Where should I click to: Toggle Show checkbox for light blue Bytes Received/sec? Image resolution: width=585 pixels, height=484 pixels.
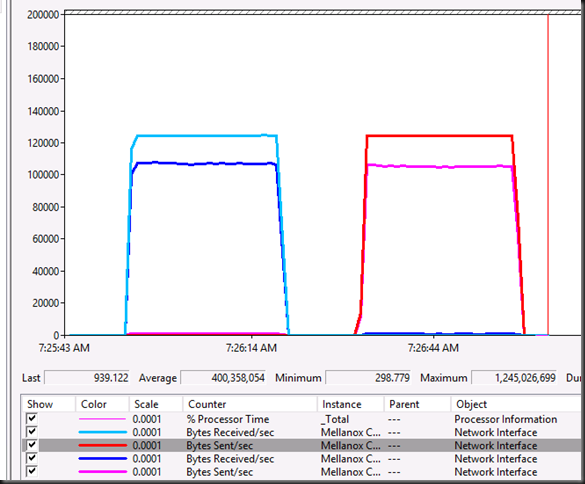32,432
